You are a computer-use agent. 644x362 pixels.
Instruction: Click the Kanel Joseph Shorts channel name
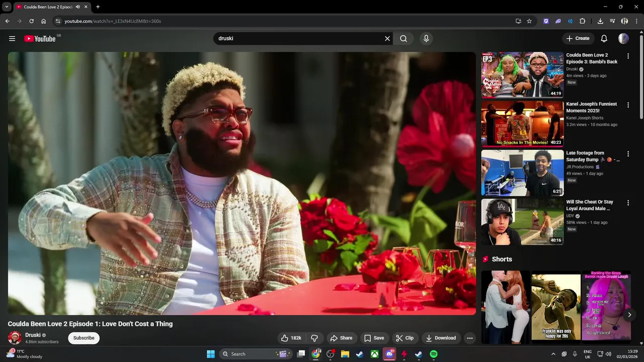(585, 118)
